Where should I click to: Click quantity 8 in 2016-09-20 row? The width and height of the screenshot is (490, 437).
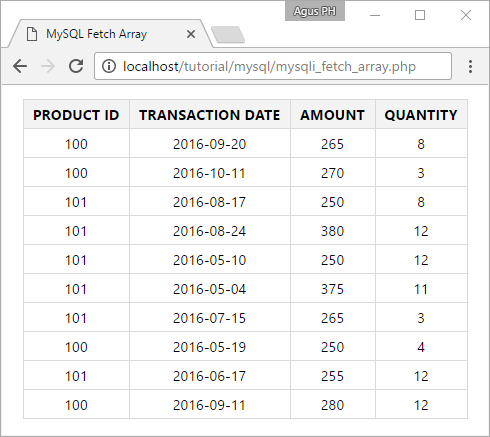(x=421, y=144)
